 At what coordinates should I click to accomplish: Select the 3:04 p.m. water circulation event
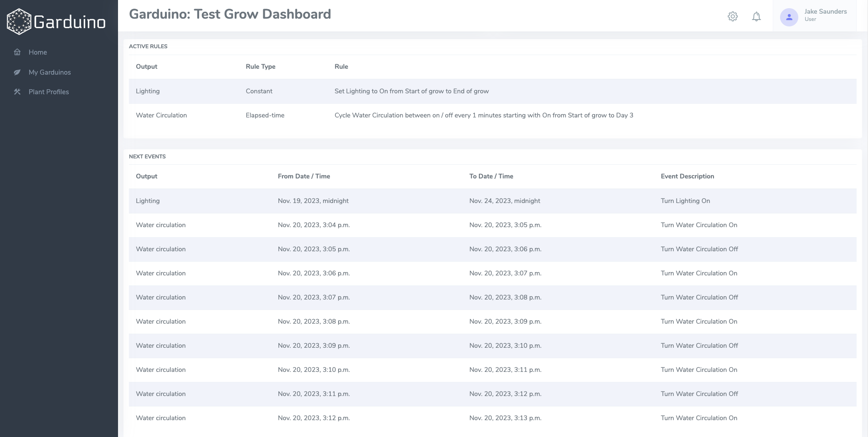[313, 225]
